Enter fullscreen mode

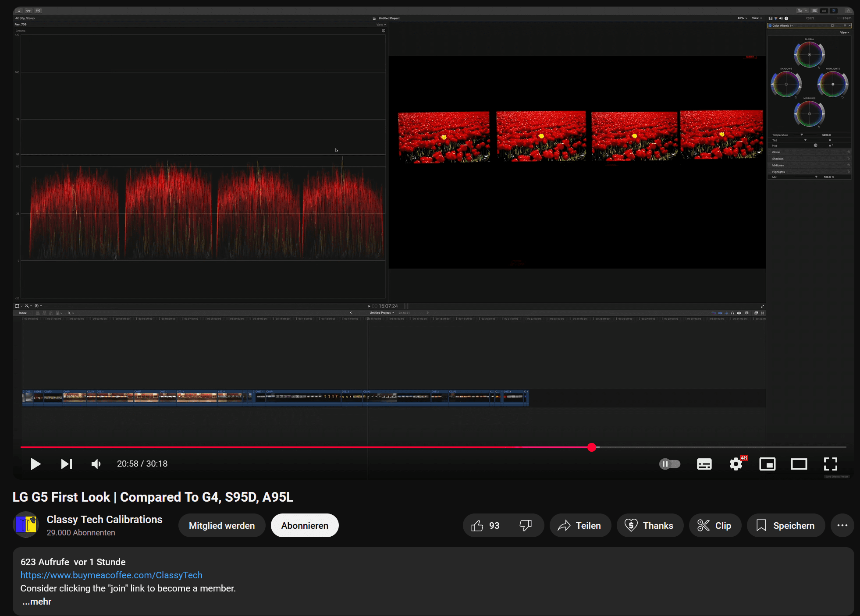[x=831, y=464]
